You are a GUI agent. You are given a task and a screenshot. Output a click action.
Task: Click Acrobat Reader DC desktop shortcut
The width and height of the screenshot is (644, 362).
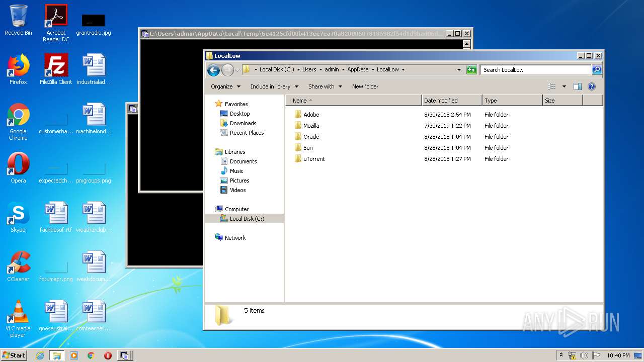pos(56,23)
